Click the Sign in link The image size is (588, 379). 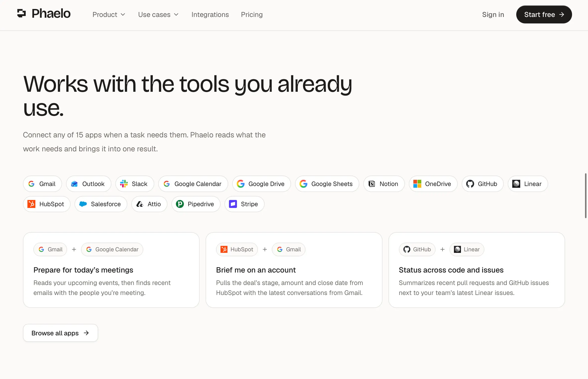pyautogui.click(x=493, y=14)
